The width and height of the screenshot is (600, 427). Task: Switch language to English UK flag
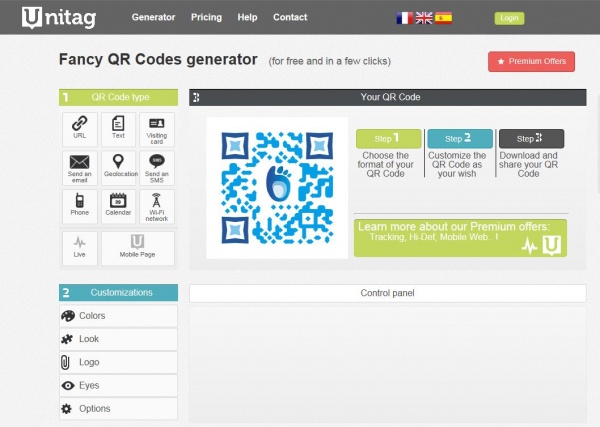pos(424,18)
